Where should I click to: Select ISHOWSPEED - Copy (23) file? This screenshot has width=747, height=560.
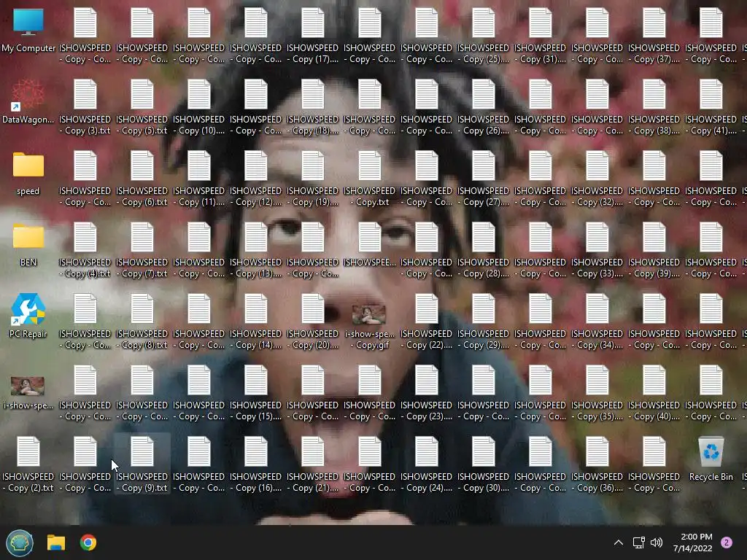tap(426, 393)
